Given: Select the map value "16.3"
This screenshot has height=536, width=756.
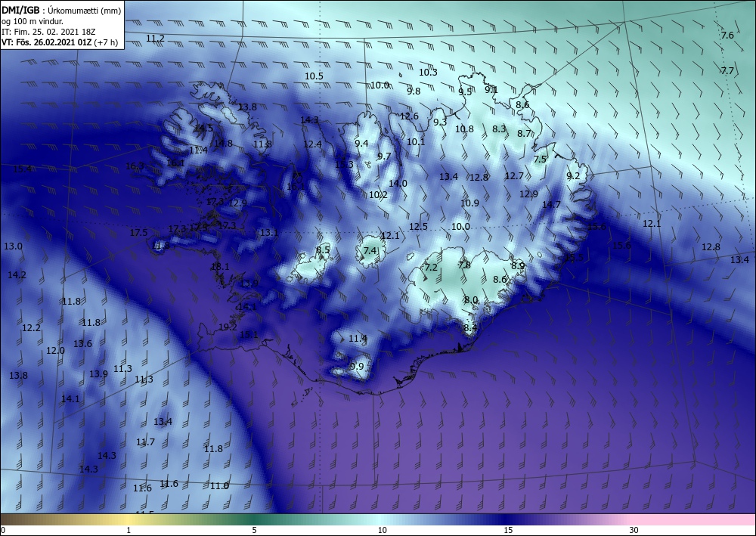Looking at the screenshot, I should [x=135, y=166].
